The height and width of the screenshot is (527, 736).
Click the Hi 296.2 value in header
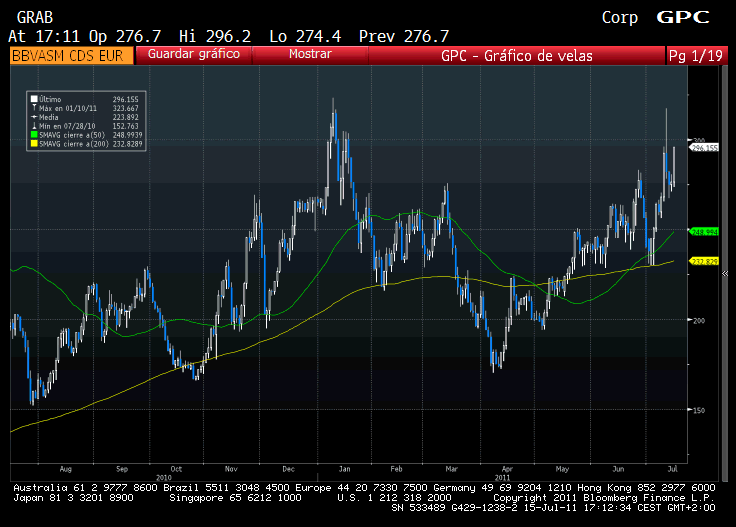coord(215,36)
